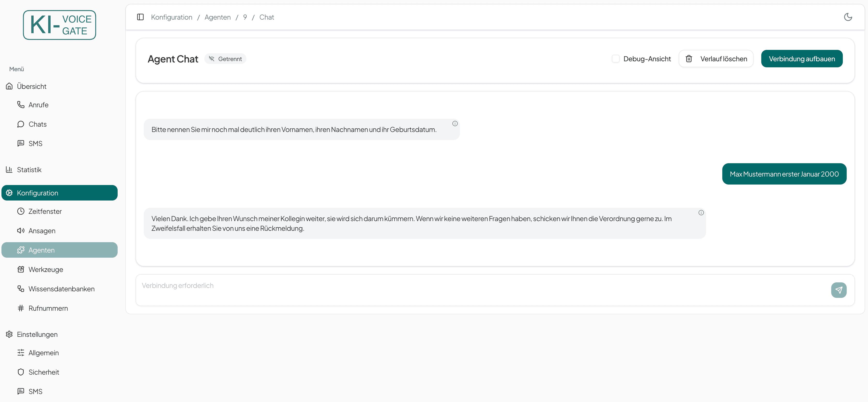Open Werkzeuge in the sidebar
Viewport: 868px width, 402px height.
(x=46, y=270)
